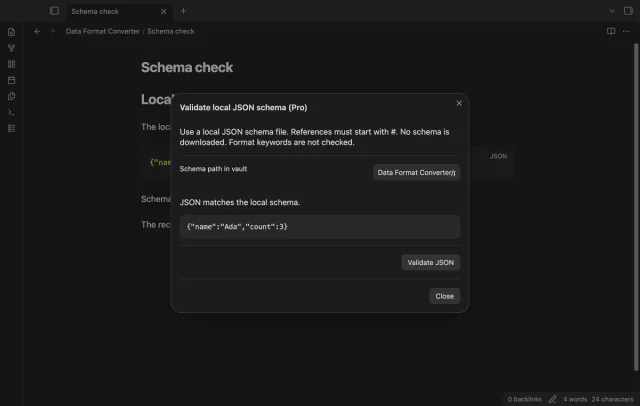Add a new tab with plus icon
The height and width of the screenshot is (406, 640).
(183, 11)
